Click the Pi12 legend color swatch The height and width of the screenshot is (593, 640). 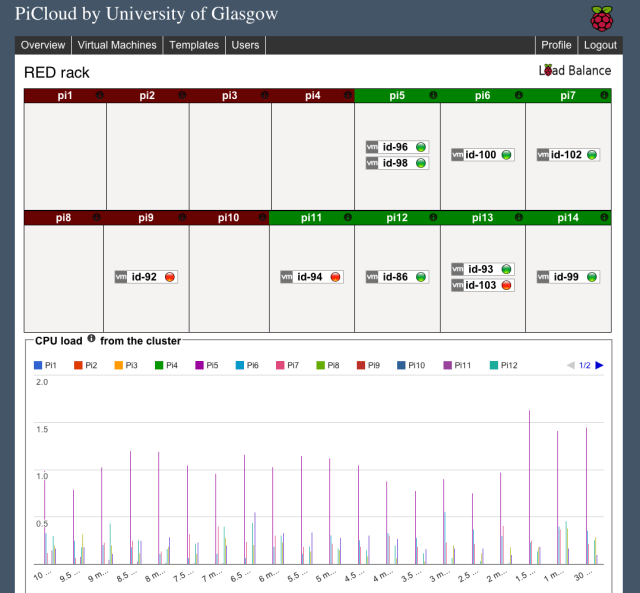494,365
